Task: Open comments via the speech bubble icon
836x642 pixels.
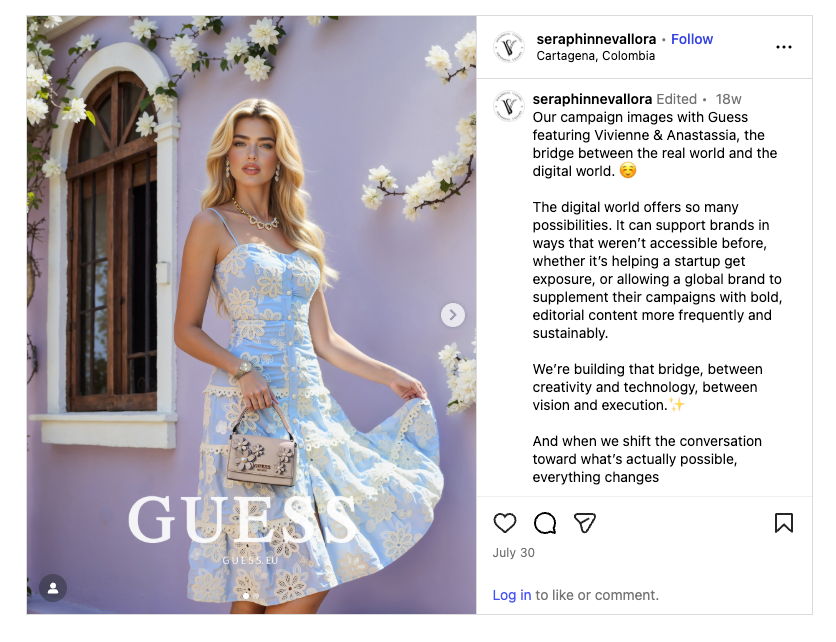Action: click(545, 523)
